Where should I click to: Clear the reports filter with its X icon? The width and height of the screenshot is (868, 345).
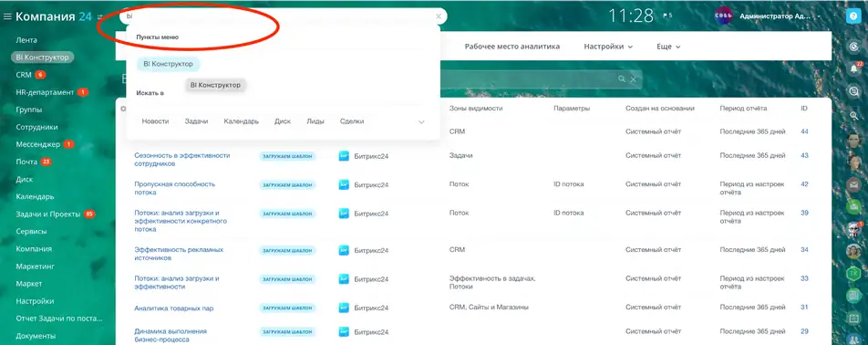pos(634,79)
